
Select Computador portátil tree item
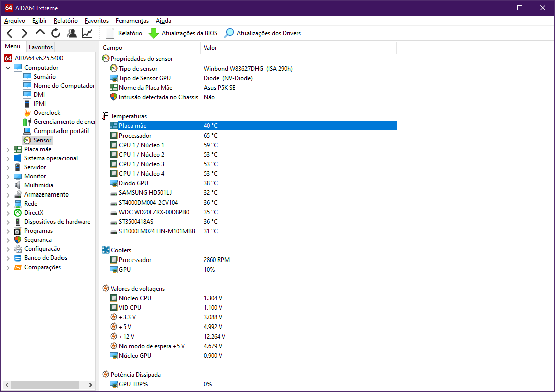coord(61,131)
